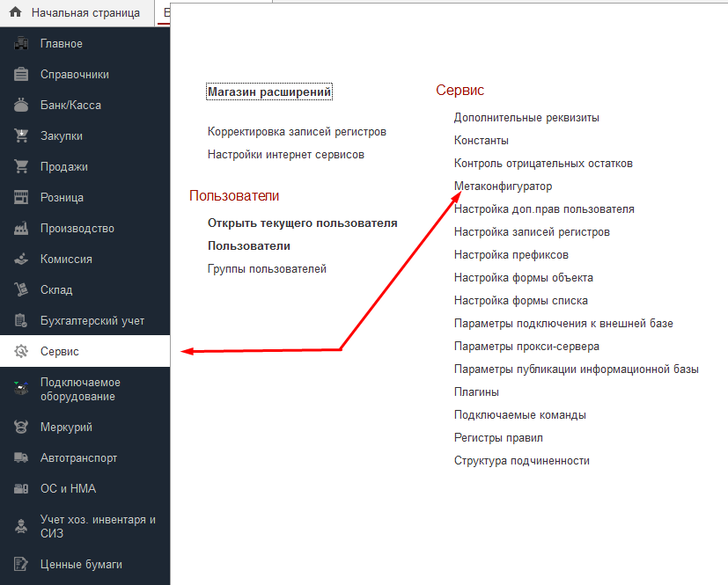
Task: Open Настройка формы списка
Action: [x=521, y=301]
